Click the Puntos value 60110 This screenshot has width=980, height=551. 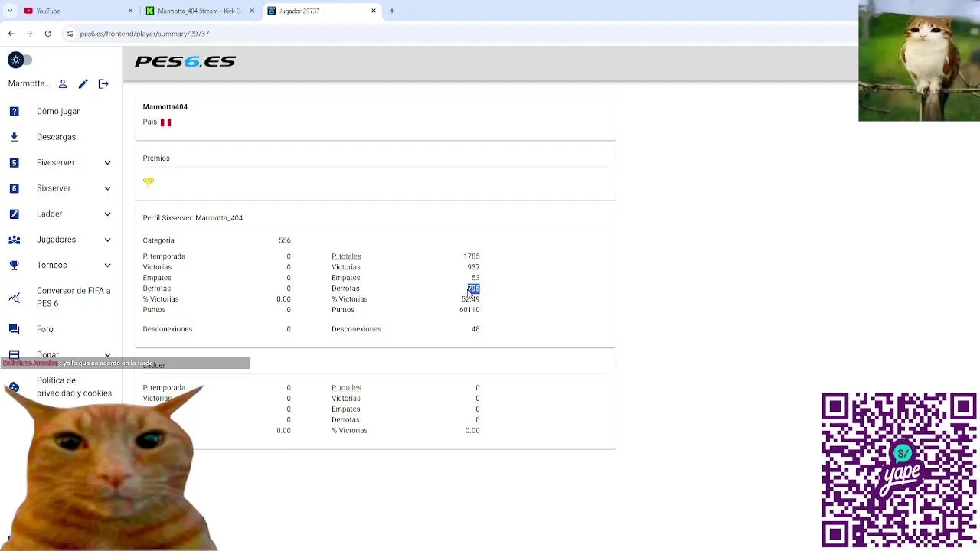point(469,310)
